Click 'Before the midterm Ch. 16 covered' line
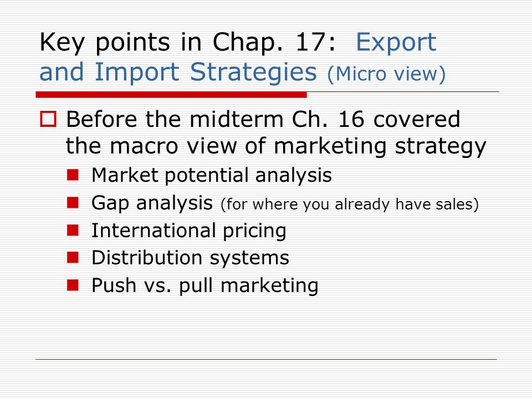Viewport: 532px width, 399px height. point(263,120)
